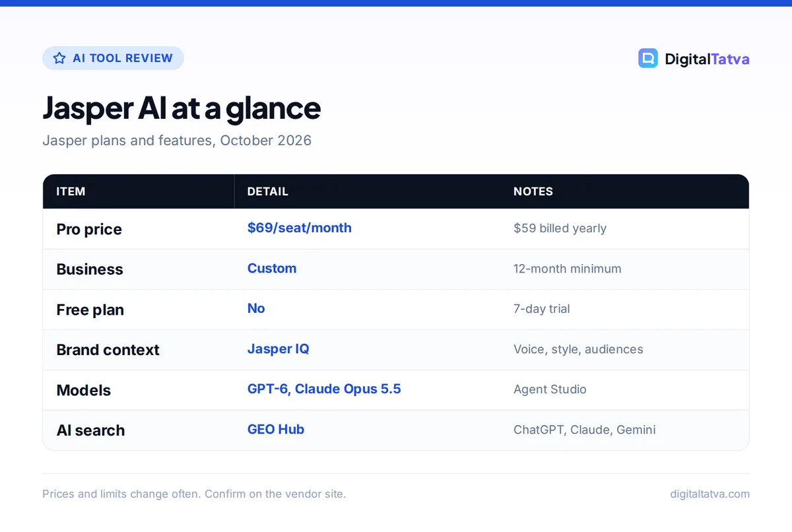
Task: Select the 'Pro price' row label
Action: click(x=89, y=229)
